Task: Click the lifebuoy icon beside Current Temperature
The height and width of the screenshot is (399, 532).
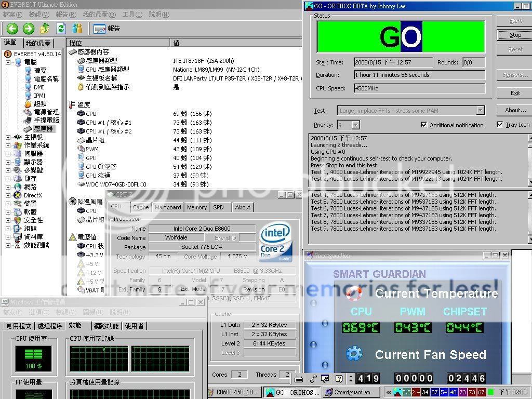Action: [x=354, y=294]
